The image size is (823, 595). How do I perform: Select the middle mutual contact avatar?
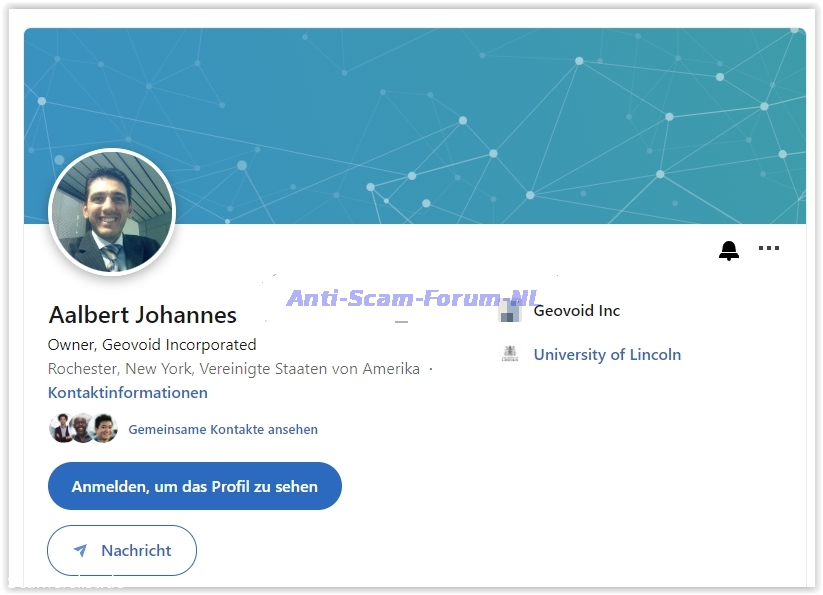coord(83,429)
